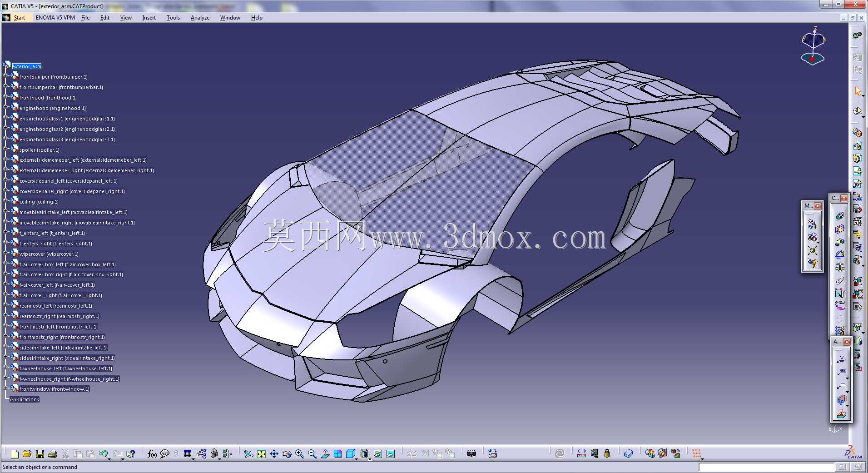
Task: Expand the spoiler tree node
Action: click(x=6, y=149)
